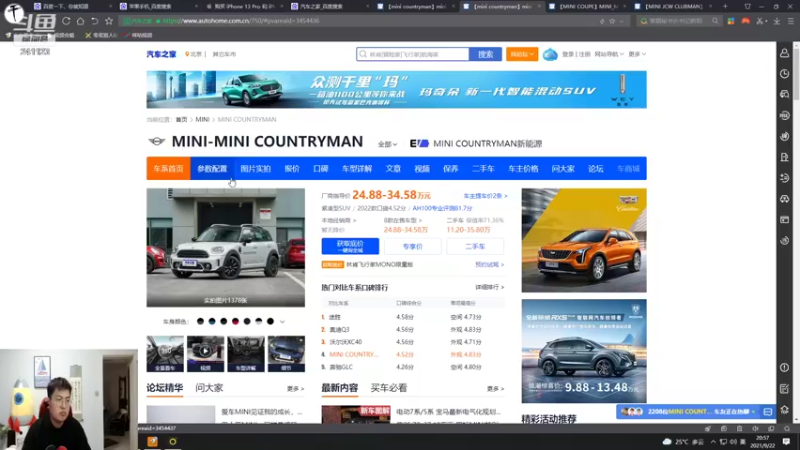Click the blue cloud icon near login

(550, 54)
